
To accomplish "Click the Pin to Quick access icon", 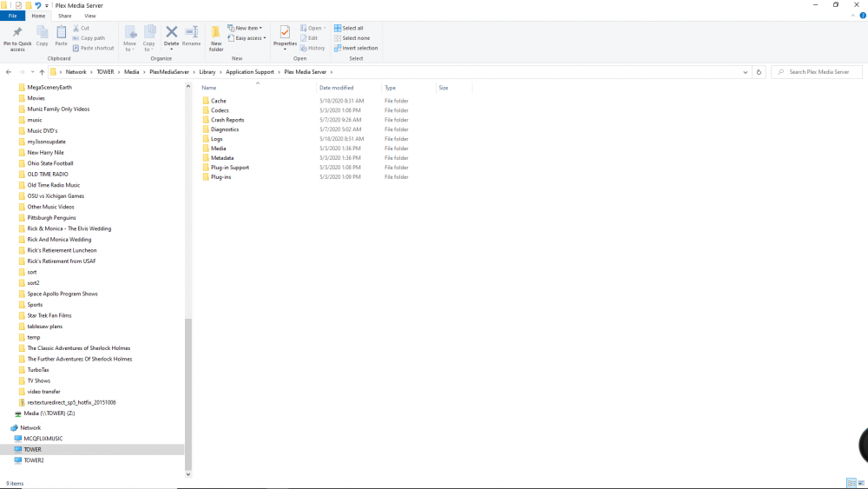I will (17, 33).
